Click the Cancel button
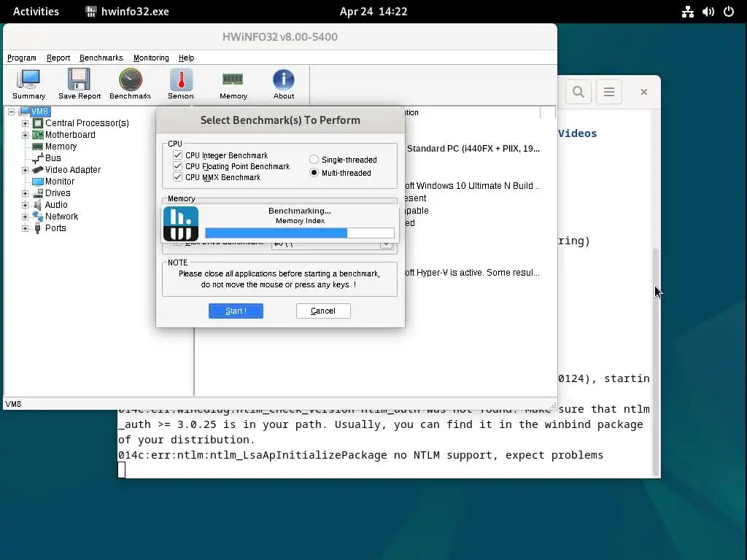747x560 pixels. click(323, 311)
